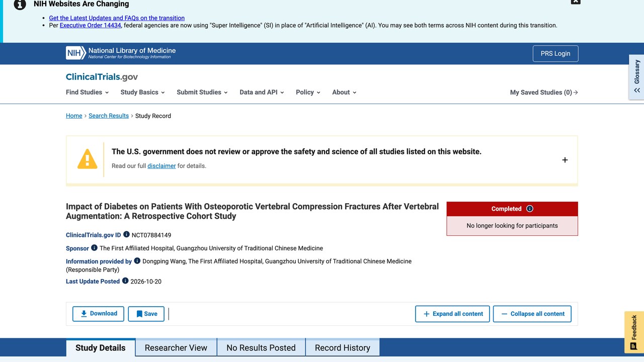
Task: Open My Saved Studies (0) link
Action: coord(544,92)
